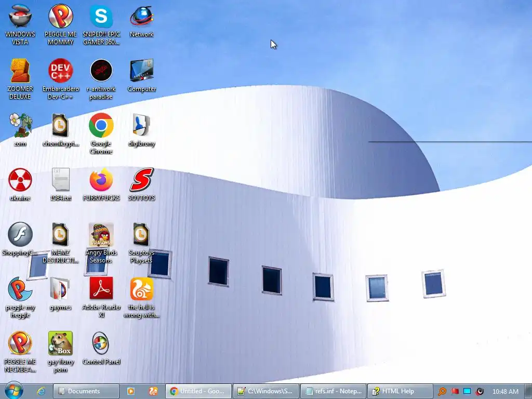
Task: Click the SOYTOYS red S icon
Action: pyautogui.click(x=141, y=184)
